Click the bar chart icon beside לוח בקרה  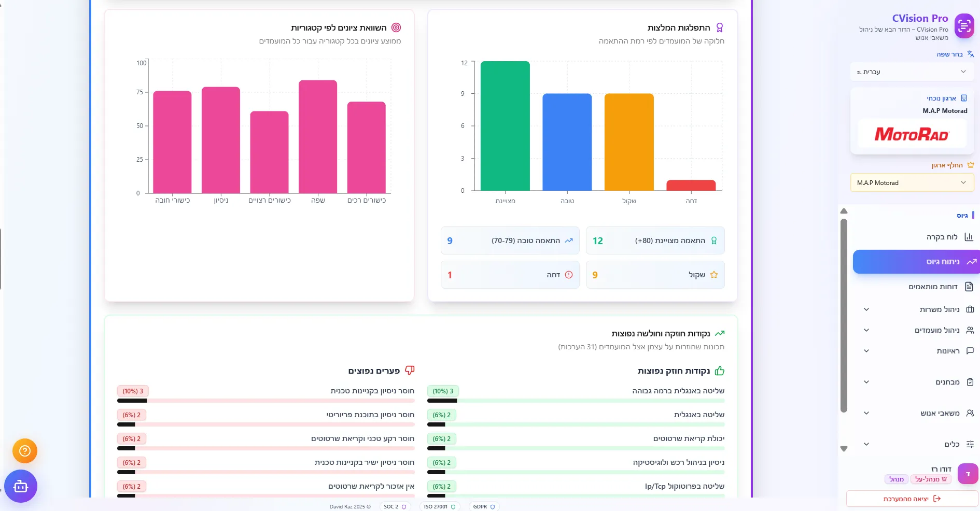coord(969,237)
